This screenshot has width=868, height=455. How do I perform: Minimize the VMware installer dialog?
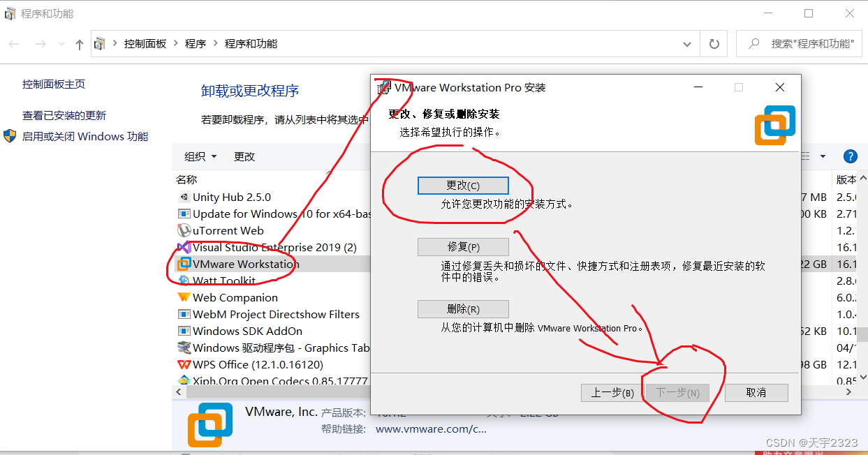coord(698,87)
